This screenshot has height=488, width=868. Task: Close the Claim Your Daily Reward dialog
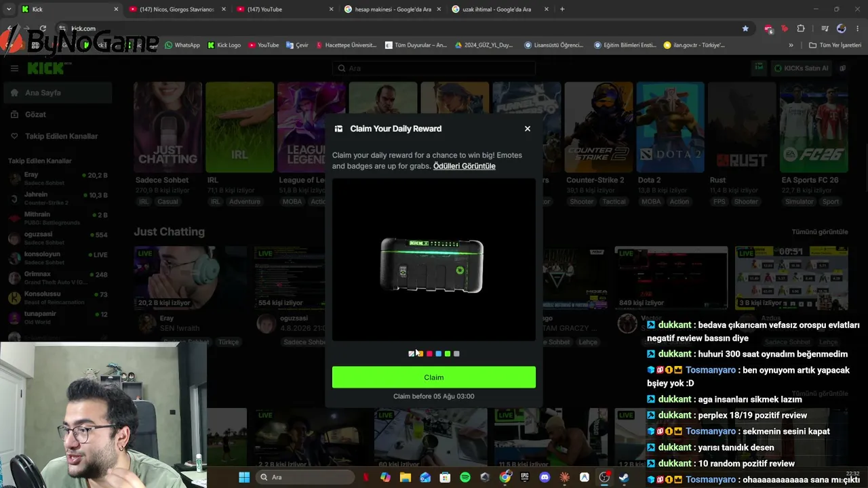coord(528,129)
